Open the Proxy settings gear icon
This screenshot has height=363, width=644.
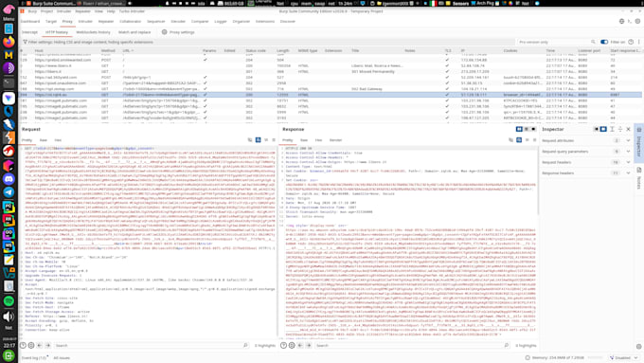[x=164, y=32]
